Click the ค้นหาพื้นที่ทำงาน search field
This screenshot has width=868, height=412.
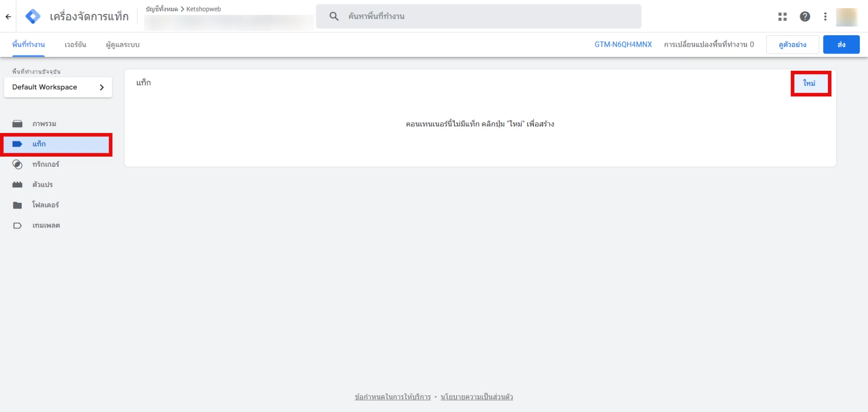482,16
